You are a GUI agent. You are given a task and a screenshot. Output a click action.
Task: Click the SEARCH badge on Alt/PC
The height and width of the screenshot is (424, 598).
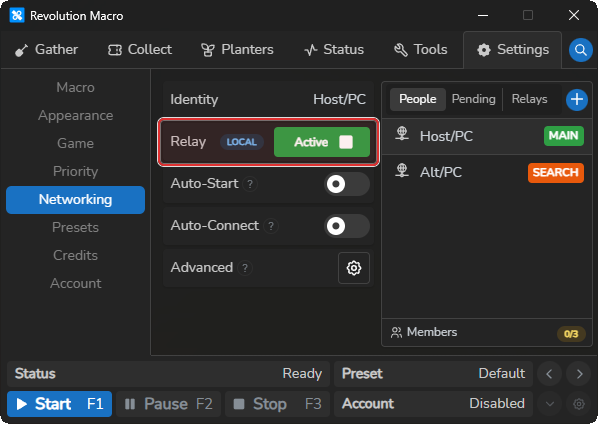tap(556, 173)
